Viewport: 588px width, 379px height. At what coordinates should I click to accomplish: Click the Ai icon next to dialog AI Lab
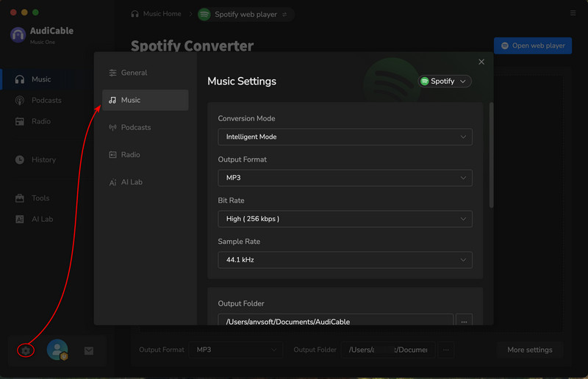(x=112, y=183)
